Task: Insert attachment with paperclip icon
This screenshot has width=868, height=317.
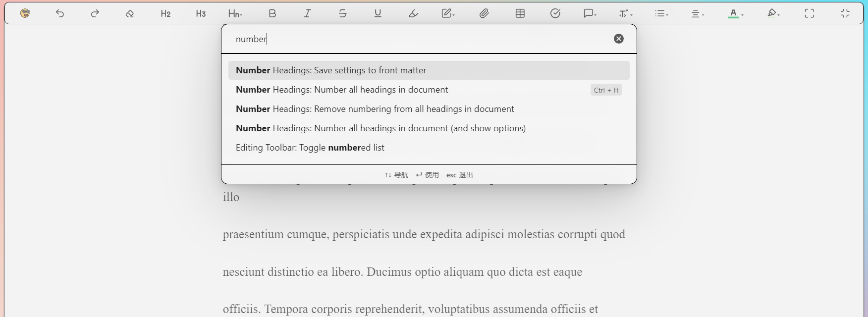Action: pos(484,13)
